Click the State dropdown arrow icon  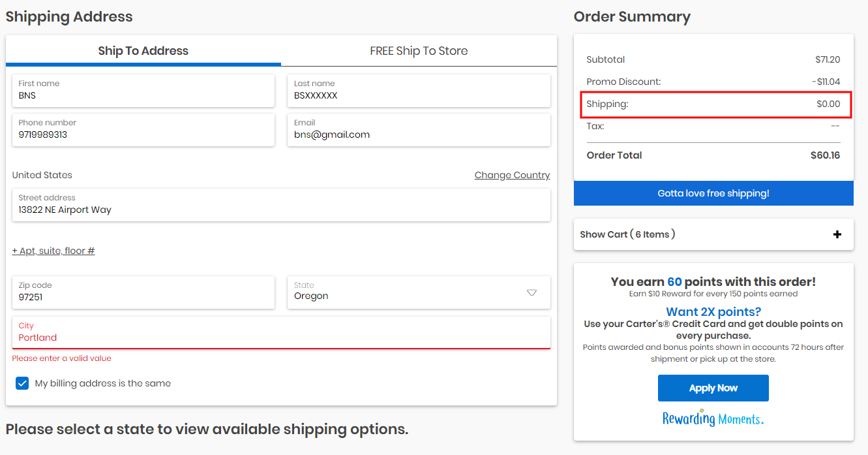click(x=531, y=292)
